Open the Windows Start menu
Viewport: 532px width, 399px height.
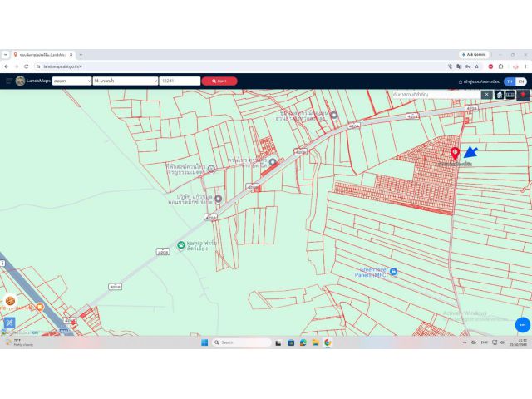(x=204, y=342)
